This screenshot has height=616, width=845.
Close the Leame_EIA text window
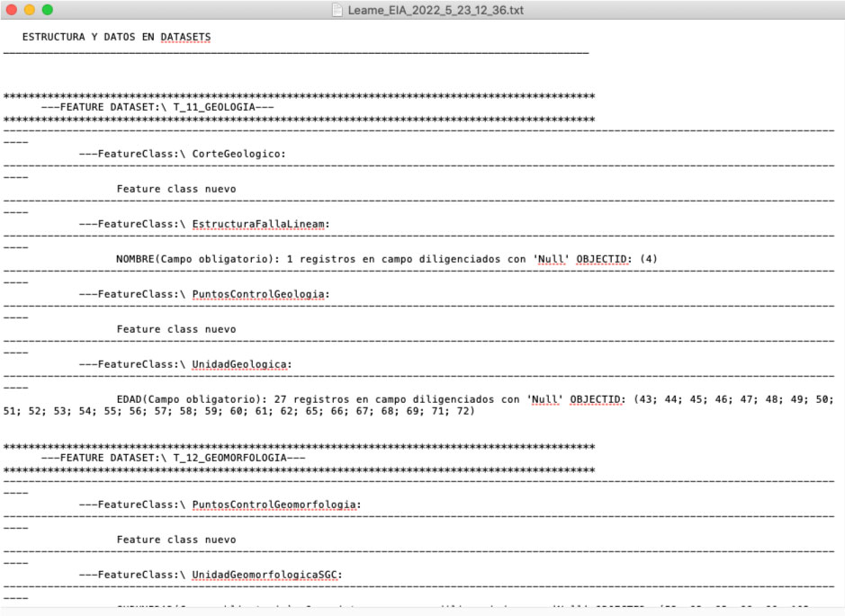12,10
